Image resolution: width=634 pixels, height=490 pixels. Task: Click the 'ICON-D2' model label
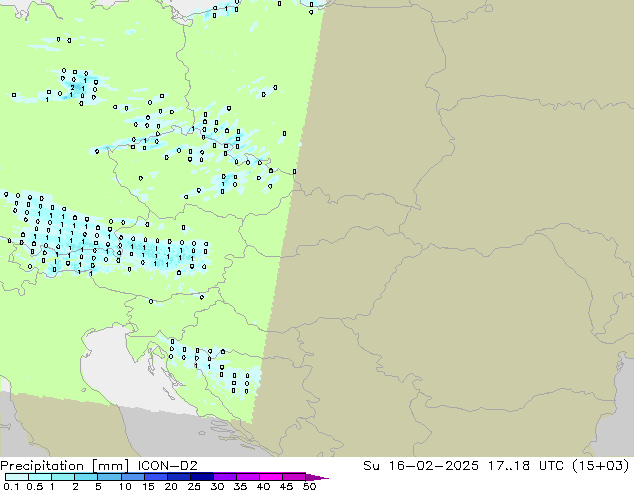tap(167, 465)
